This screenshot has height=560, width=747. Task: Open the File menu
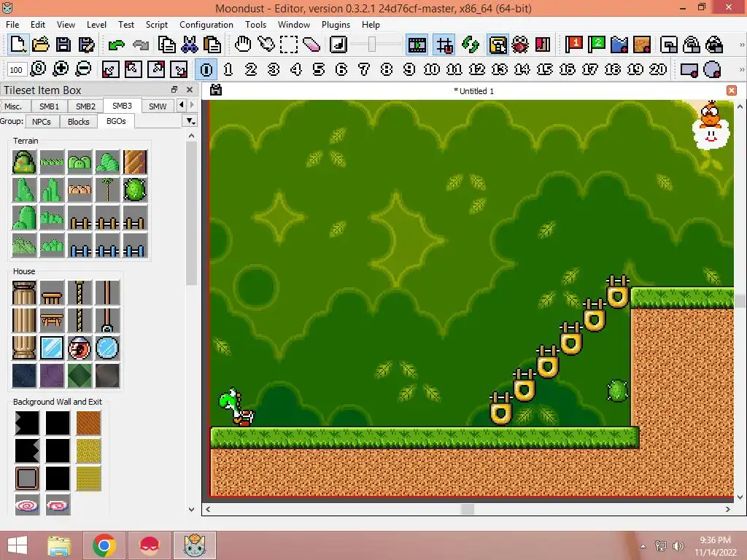(12, 25)
